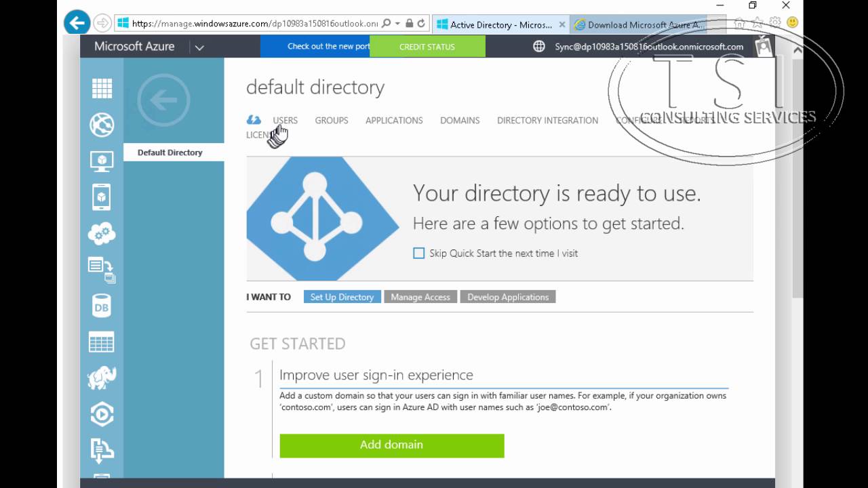Click the green Add domain button

coord(392,445)
